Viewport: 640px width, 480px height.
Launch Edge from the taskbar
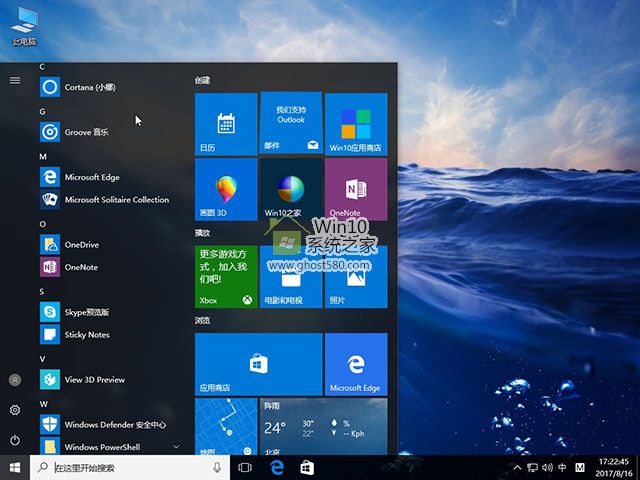pyautogui.click(x=277, y=468)
